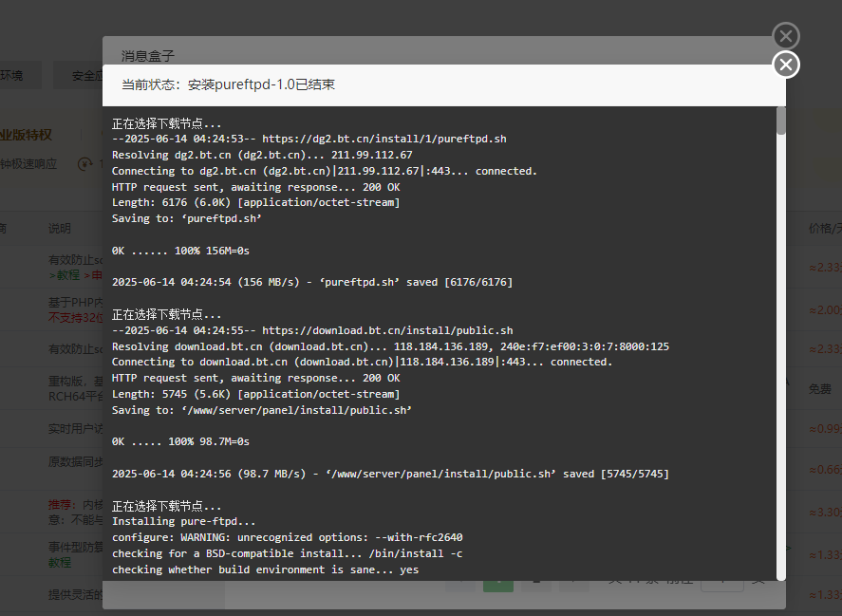This screenshot has height=616, width=842.
Task: Click the 免费 price label
Action: click(x=820, y=387)
